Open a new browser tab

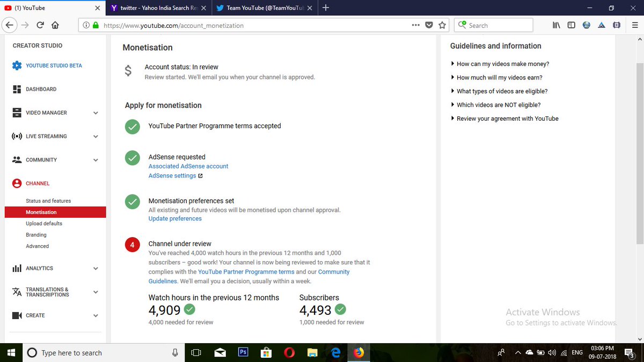326,8
